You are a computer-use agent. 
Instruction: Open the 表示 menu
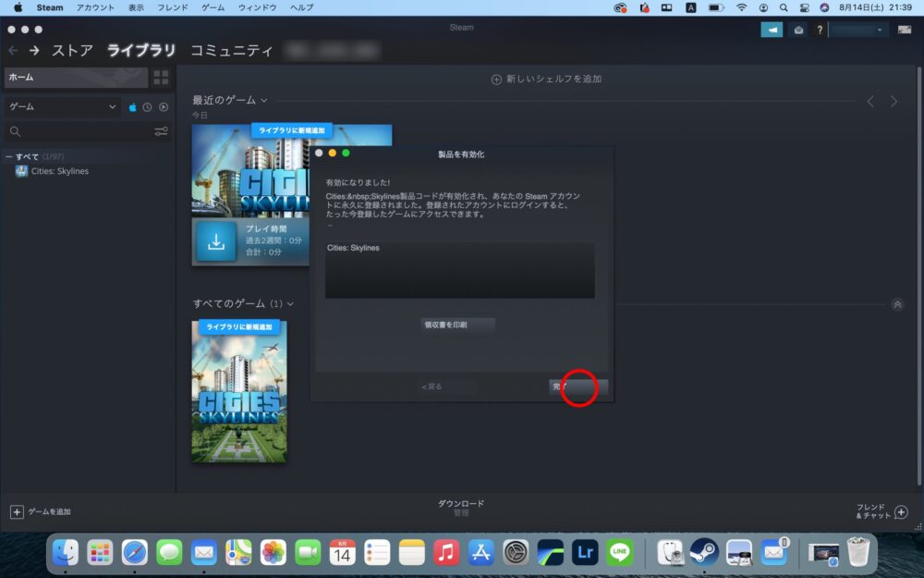click(x=136, y=7)
